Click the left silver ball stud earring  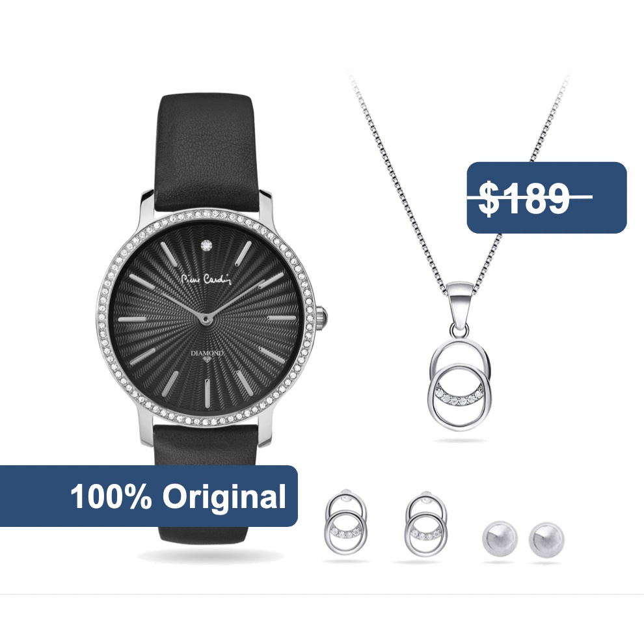click(x=499, y=539)
